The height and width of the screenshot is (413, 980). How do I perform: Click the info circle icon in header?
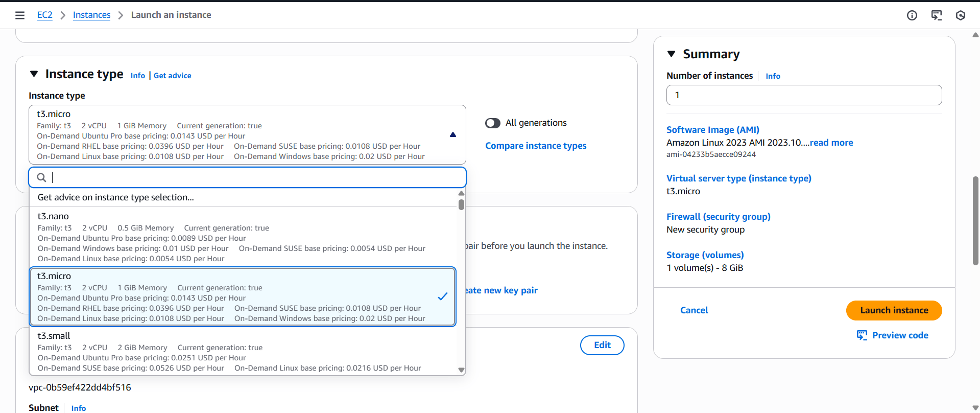click(x=912, y=15)
